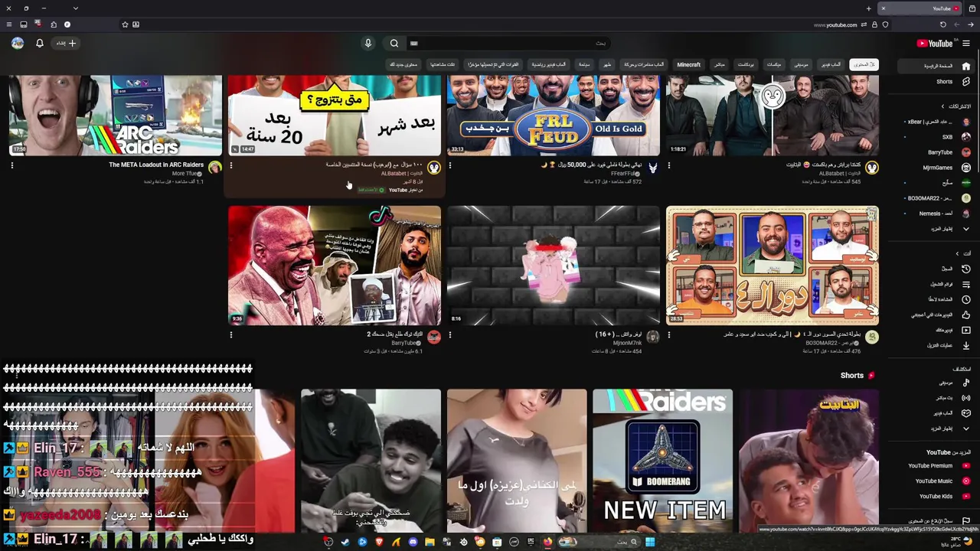This screenshot has height=551, width=980.
Task: Open options for the FRL Feud video
Action: click(x=450, y=165)
